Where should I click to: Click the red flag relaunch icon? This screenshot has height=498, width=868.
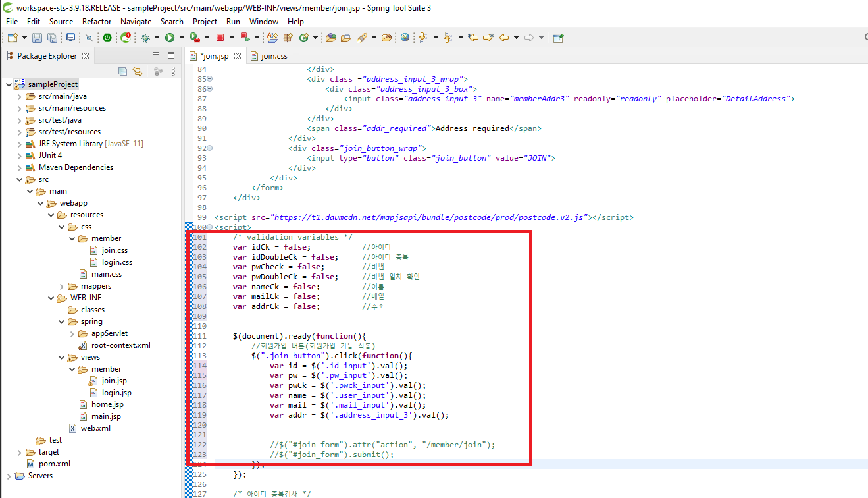[245, 38]
